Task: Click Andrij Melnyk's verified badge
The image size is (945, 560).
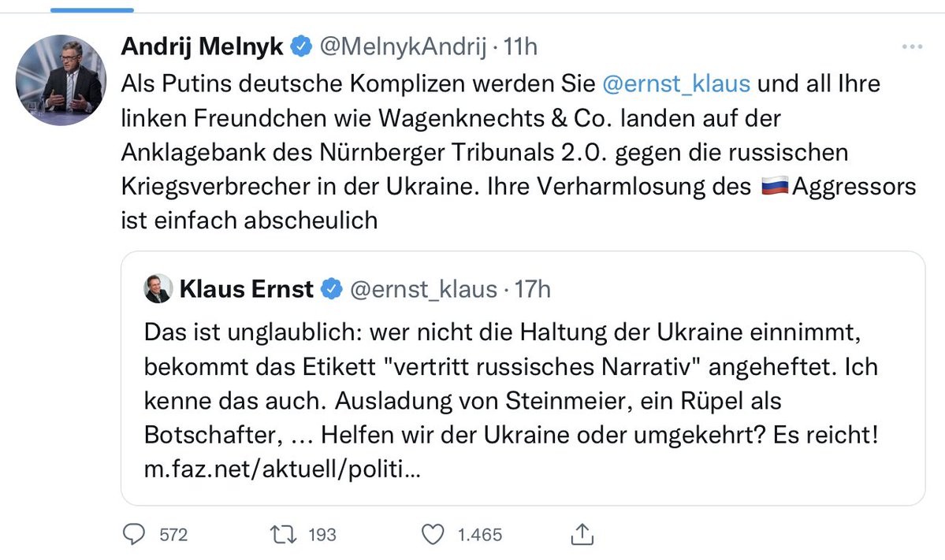Action: pos(300,47)
